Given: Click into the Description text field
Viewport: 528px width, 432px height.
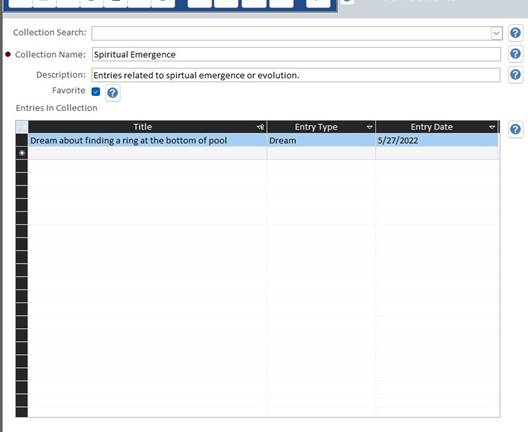Looking at the screenshot, I should coord(296,75).
